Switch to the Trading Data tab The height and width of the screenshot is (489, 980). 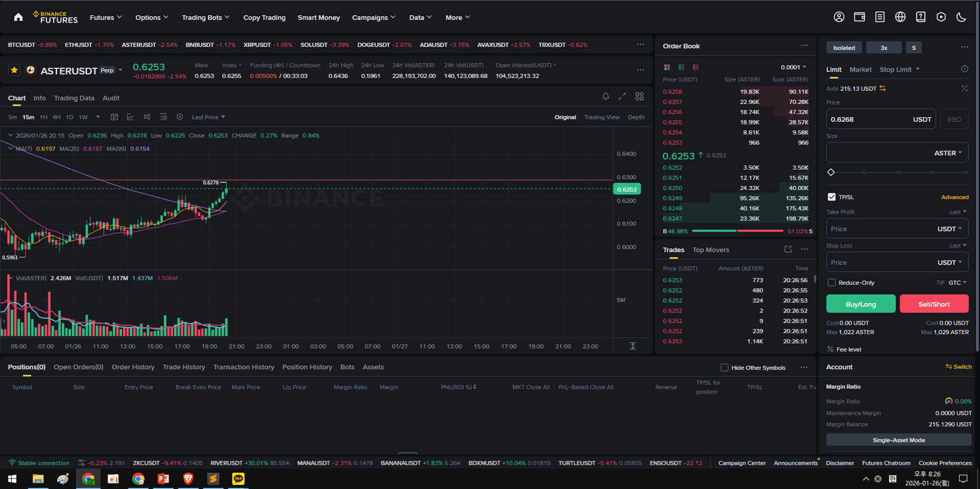(x=74, y=98)
